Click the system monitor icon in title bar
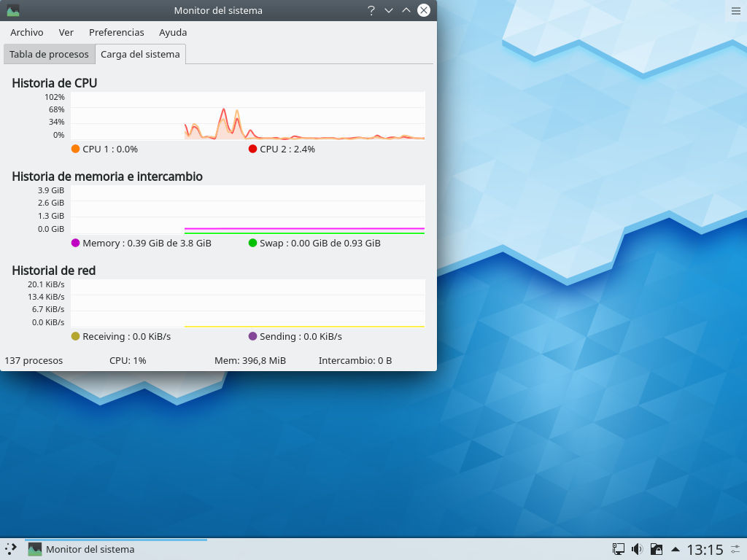The image size is (747, 560). coord(12,10)
